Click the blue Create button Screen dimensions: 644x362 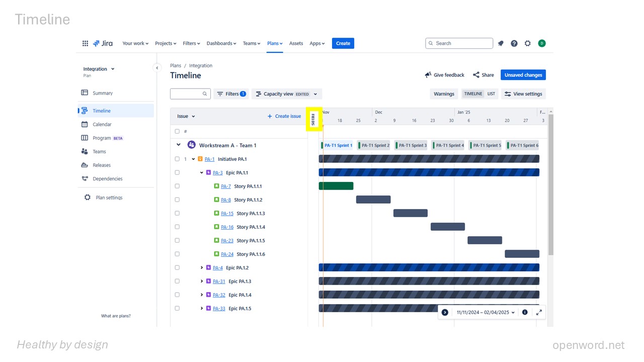pyautogui.click(x=343, y=43)
